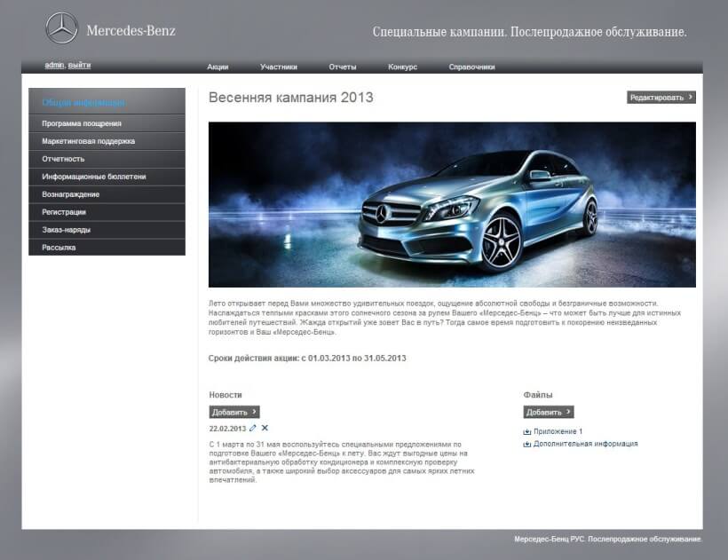
Task: Click the Mercedes-Benz wordmark text
Action: 131,31
